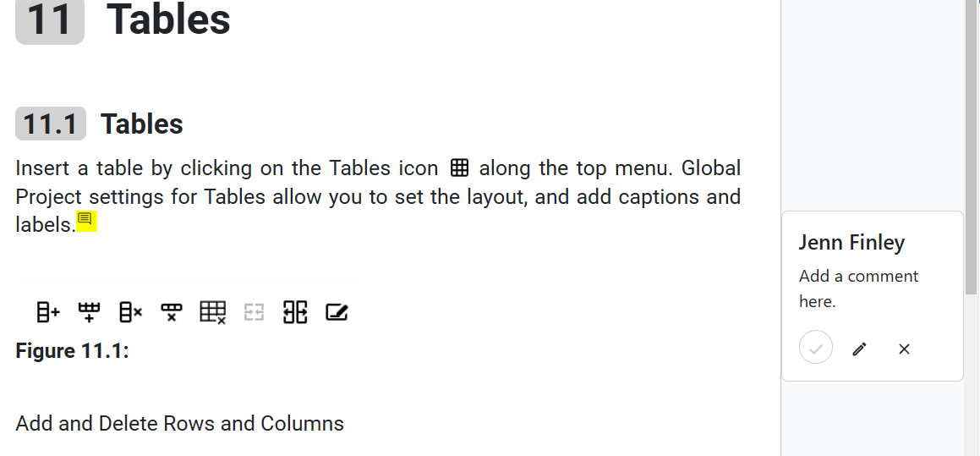Image resolution: width=980 pixels, height=456 pixels.
Task: Click the chapter '11 Tables' title
Action: (x=168, y=19)
